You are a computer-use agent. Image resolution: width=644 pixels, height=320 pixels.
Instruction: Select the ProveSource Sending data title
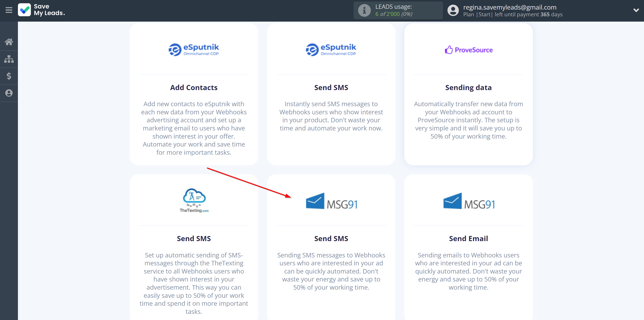pyautogui.click(x=468, y=88)
